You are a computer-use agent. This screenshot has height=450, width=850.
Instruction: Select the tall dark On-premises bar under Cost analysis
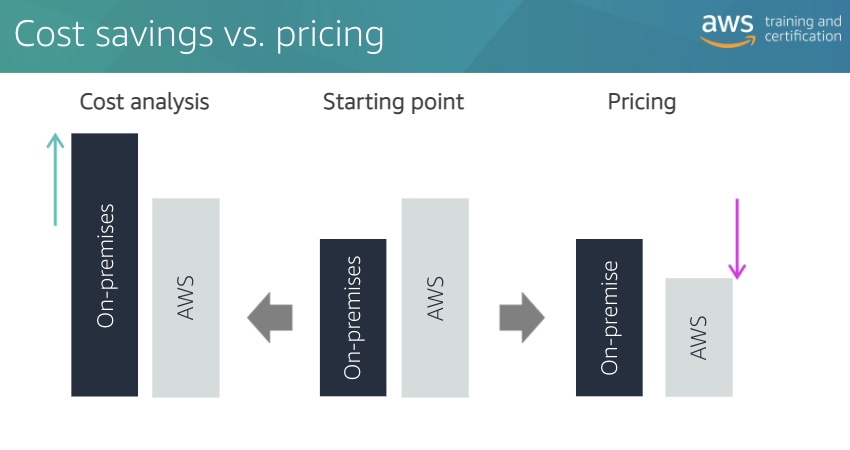[105, 265]
